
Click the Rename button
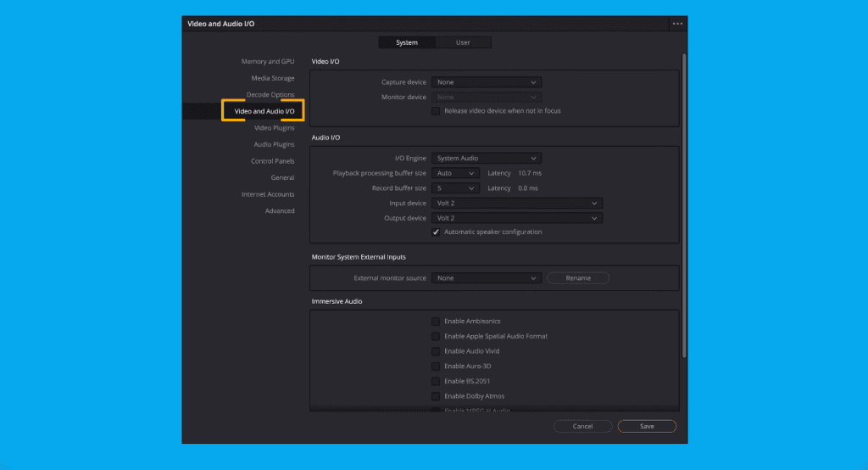(577, 278)
